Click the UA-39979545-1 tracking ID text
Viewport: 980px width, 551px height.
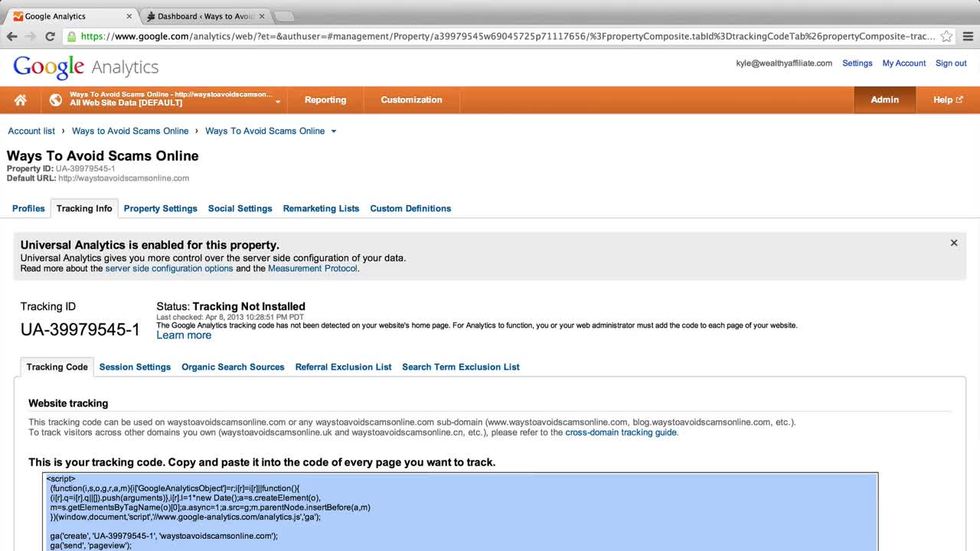pos(80,330)
